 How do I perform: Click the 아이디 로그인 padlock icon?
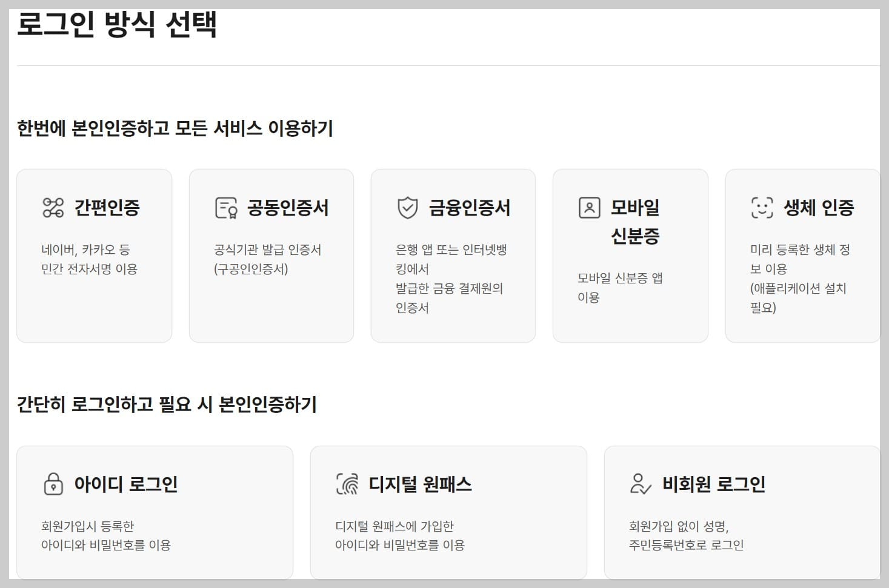(x=53, y=484)
